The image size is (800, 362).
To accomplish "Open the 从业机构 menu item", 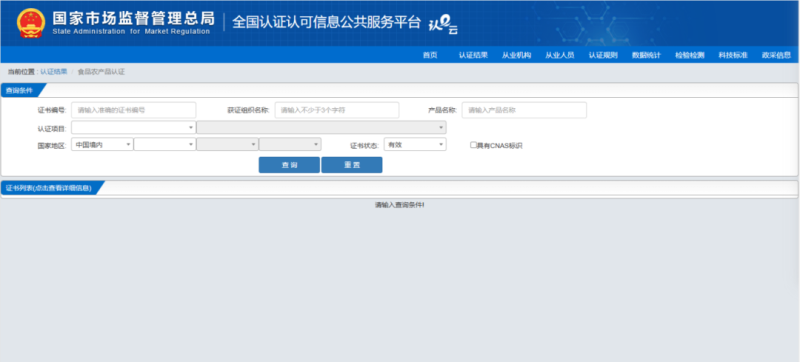I will [516, 55].
